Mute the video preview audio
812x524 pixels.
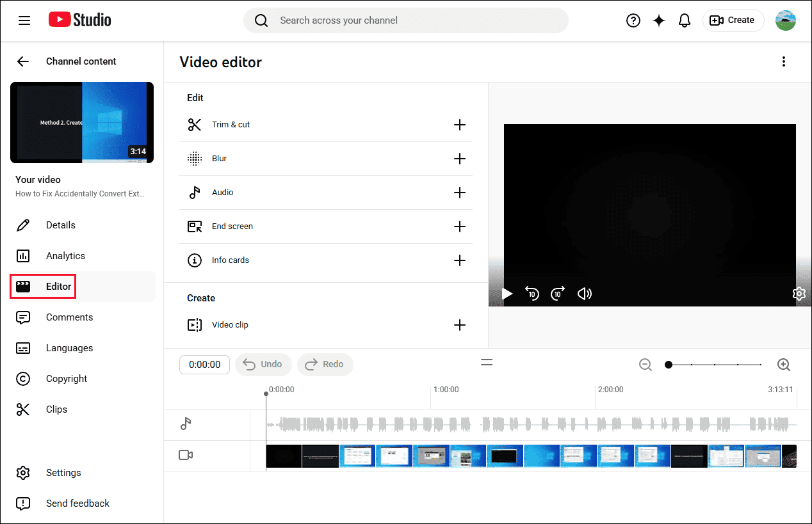pyautogui.click(x=584, y=294)
